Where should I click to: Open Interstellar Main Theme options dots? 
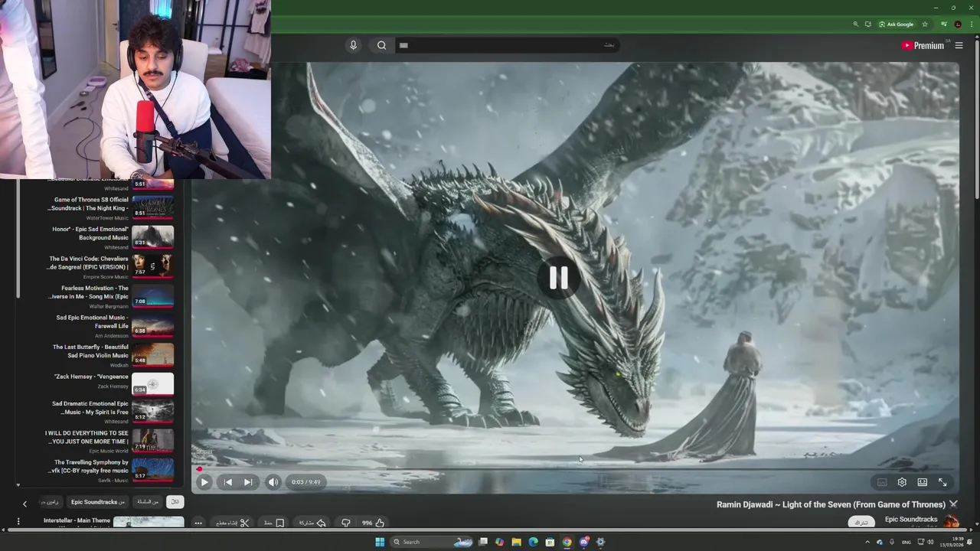coord(18,522)
